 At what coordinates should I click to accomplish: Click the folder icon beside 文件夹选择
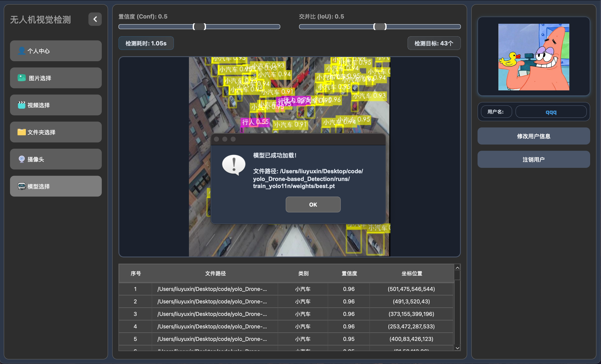21,132
